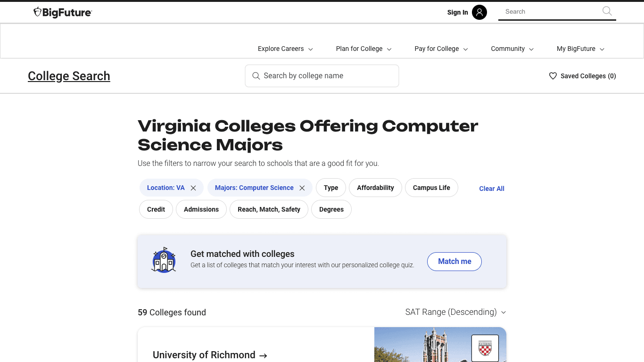The image size is (644, 362).
Task: Expand the Pay for College dropdown
Action: pos(440,49)
